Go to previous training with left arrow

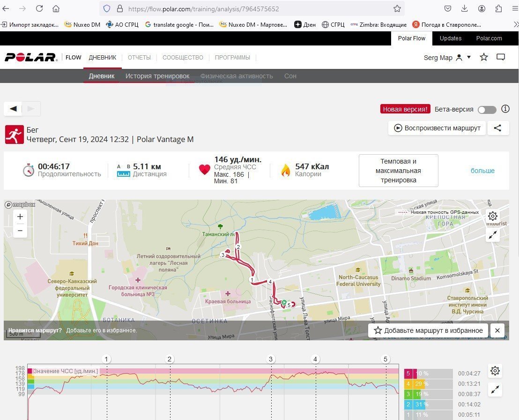13,109
